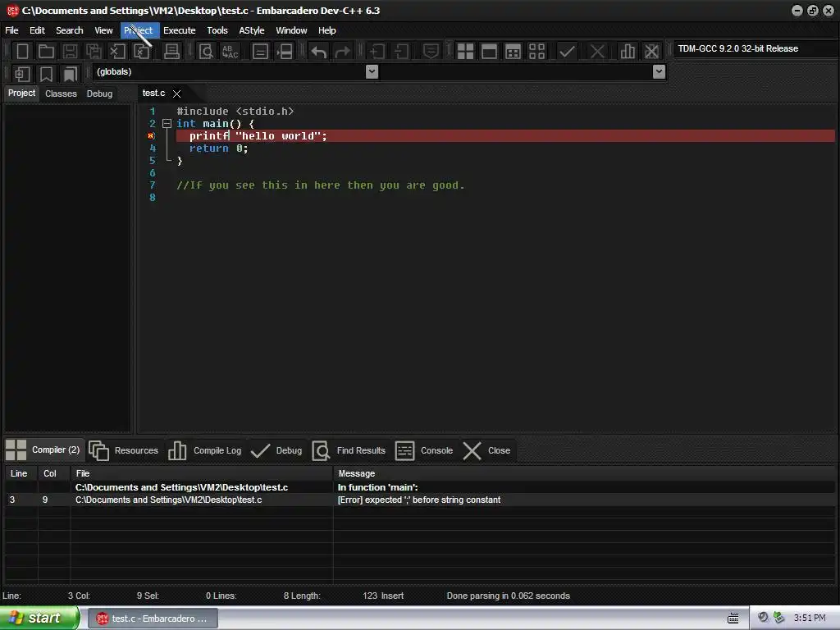Click the Undo arrow icon
This screenshot has width=840, height=630.
[319, 52]
